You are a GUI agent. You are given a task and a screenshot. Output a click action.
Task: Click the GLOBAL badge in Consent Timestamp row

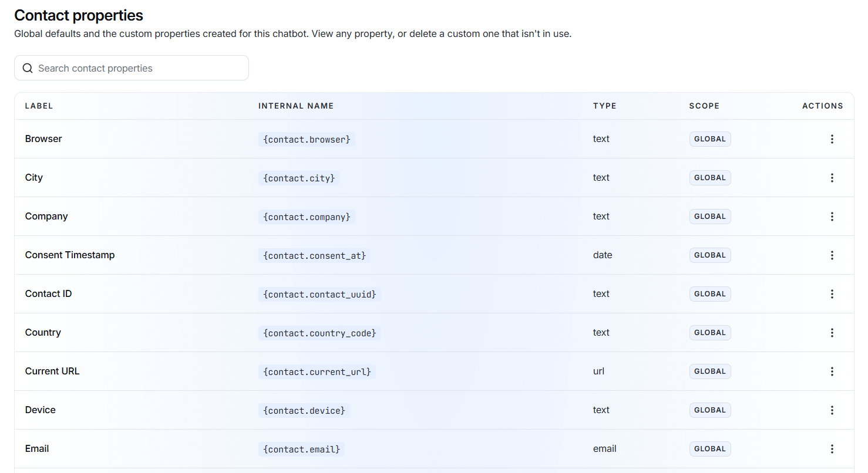(x=710, y=255)
